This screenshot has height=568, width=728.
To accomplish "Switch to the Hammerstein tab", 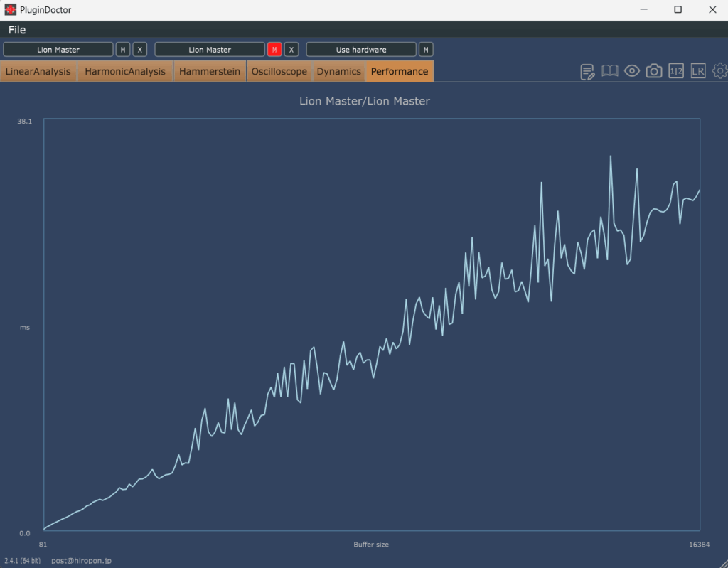I will coord(210,72).
